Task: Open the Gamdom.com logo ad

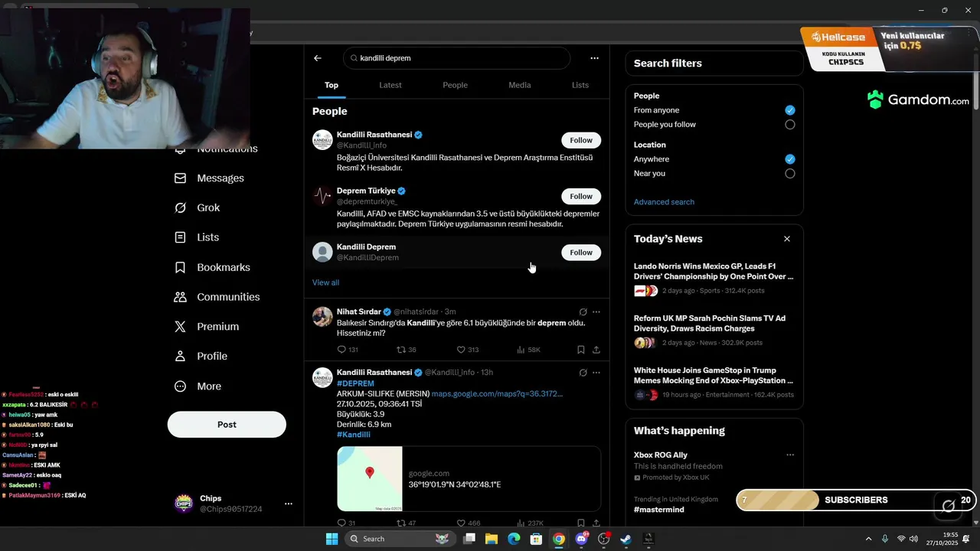Action: pos(918,99)
